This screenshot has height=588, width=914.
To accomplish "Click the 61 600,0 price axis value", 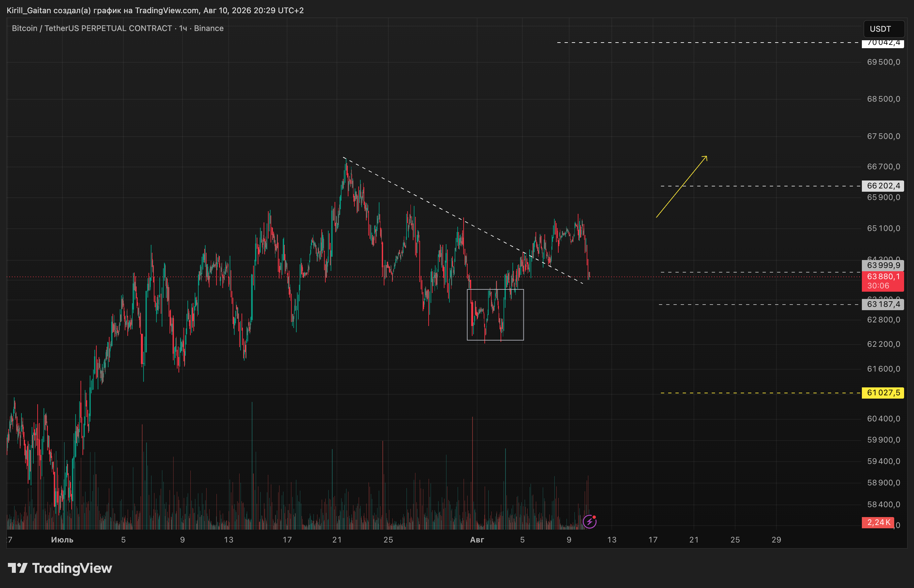I will pyautogui.click(x=883, y=369).
